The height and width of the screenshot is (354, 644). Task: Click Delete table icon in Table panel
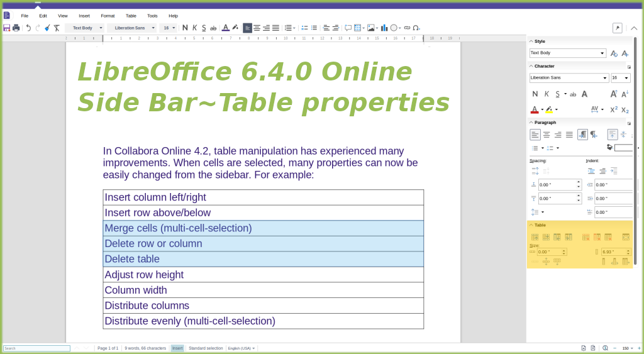point(608,238)
